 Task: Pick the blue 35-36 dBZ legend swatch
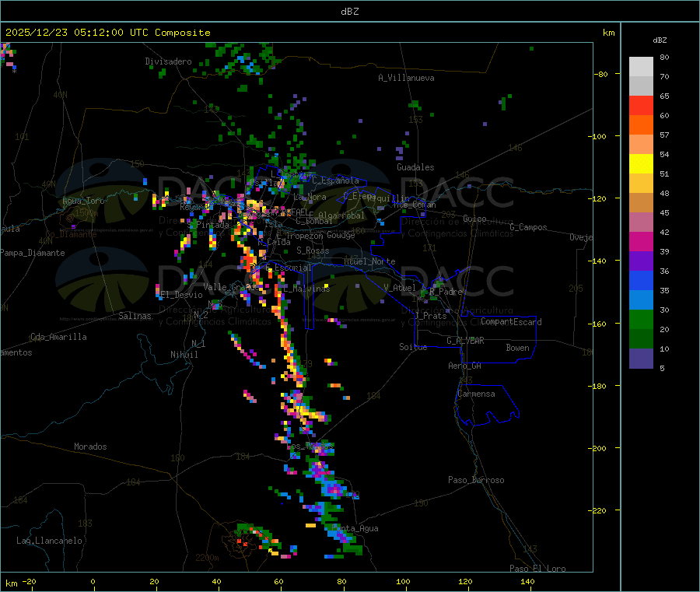click(x=641, y=280)
